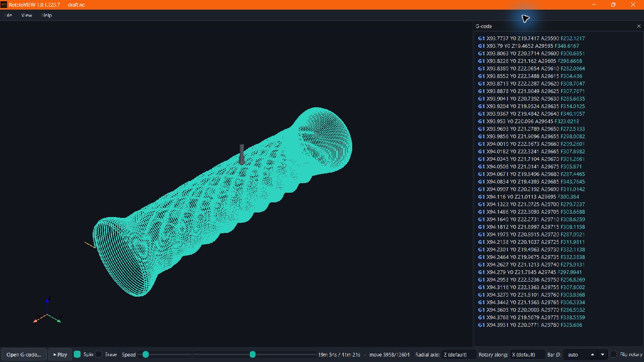Image resolution: width=644 pixels, height=362 pixels.
Task: Select the G-code line with A29670
Action: pyautogui.click(x=531, y=159)
